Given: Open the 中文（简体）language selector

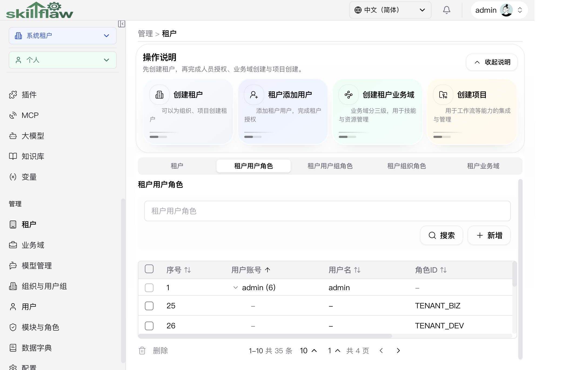Looking at the screenshot, I should pyautogui.click(x=390, y=10).
